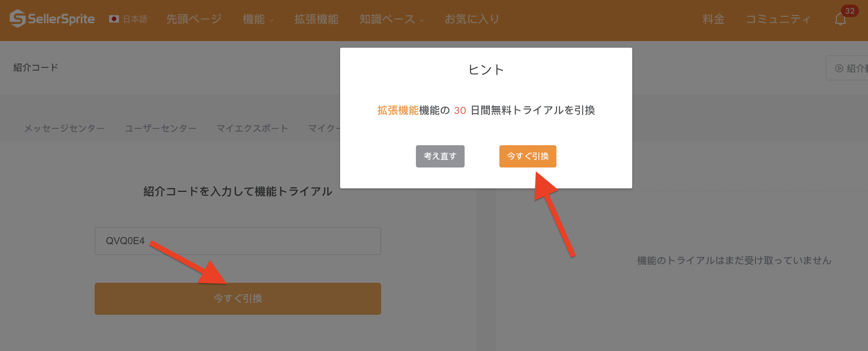Viewport: 868px width, 351px height.
Task: Click the SellerSprite logo
Action: [52, 18]
